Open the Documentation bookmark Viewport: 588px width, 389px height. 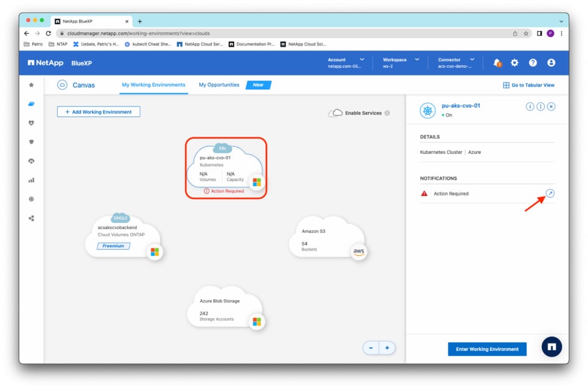[252, 44]
